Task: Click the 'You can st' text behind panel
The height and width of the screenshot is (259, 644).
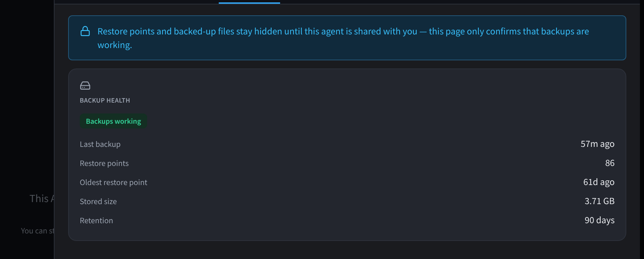Action: coord(37,231)
